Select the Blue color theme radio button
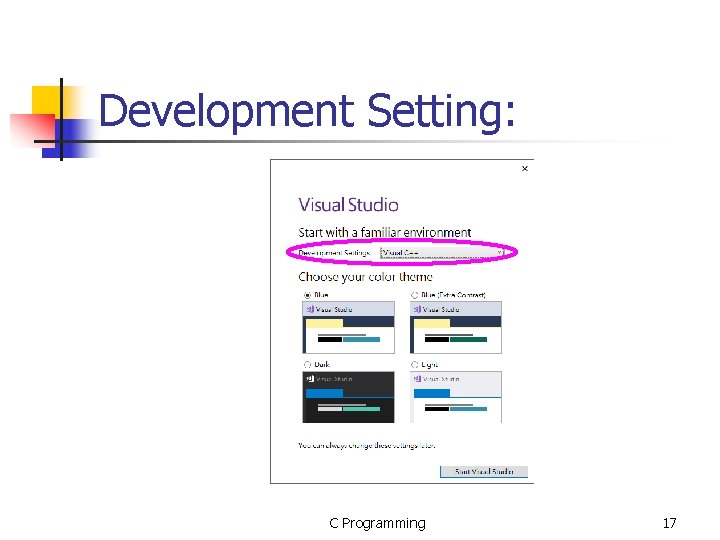The width and height of the screenshot is (720, 540). point(307,295)
